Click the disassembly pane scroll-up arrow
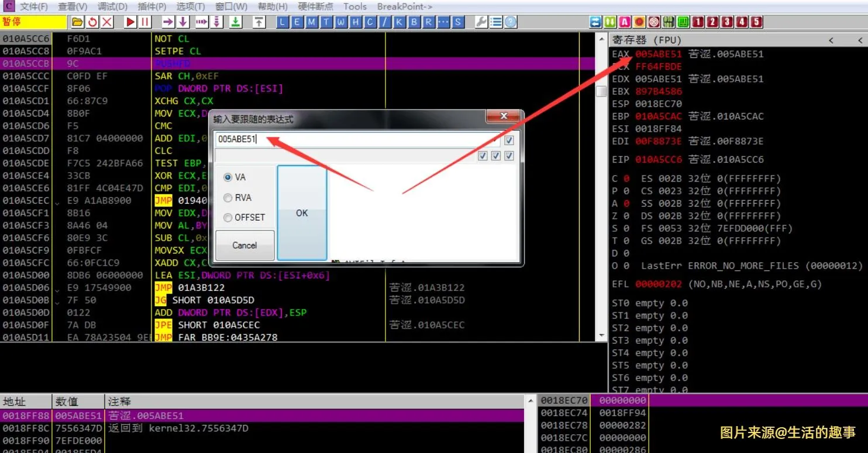Viewport: 868px width, 453px height. (x=601, y=39)
